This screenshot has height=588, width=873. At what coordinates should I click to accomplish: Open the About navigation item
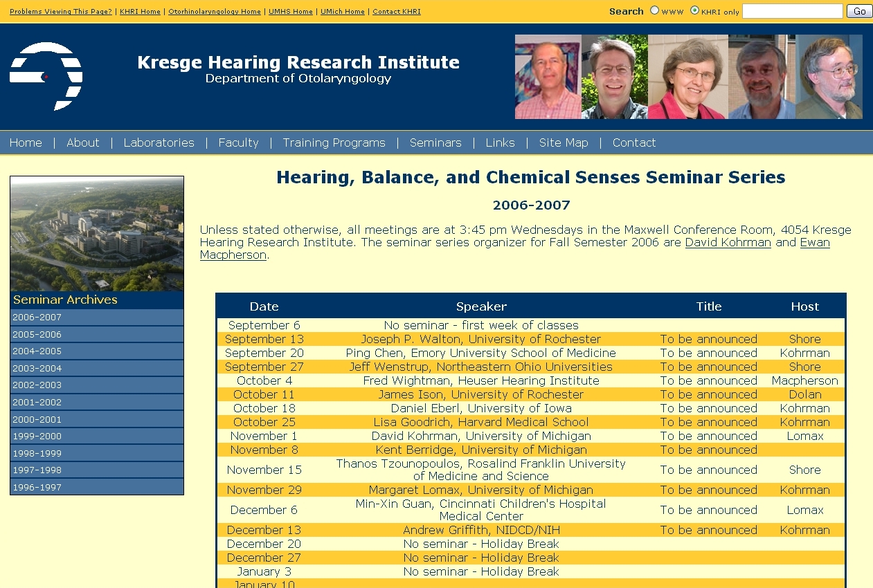(83, 143)
